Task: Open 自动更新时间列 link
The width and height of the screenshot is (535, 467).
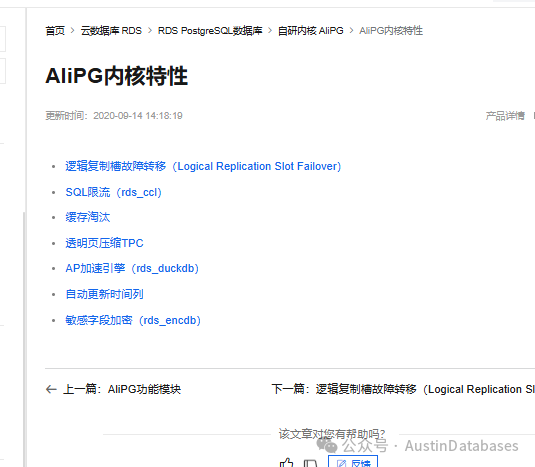Action: pyautogui.click(x=104, y=294)
